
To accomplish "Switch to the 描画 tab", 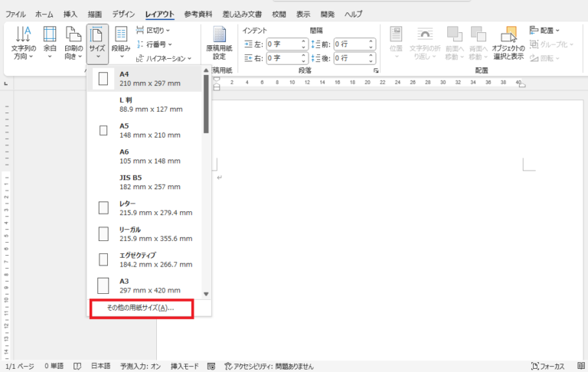I will (95, 15).
